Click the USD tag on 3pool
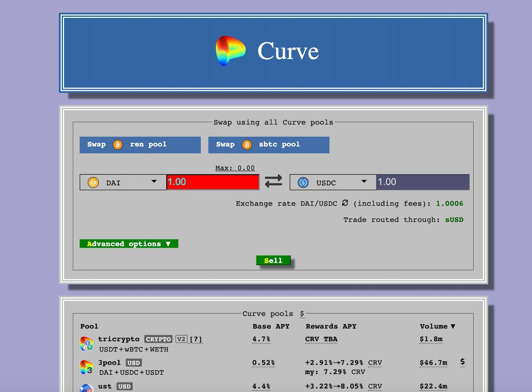 click(134, 363)
